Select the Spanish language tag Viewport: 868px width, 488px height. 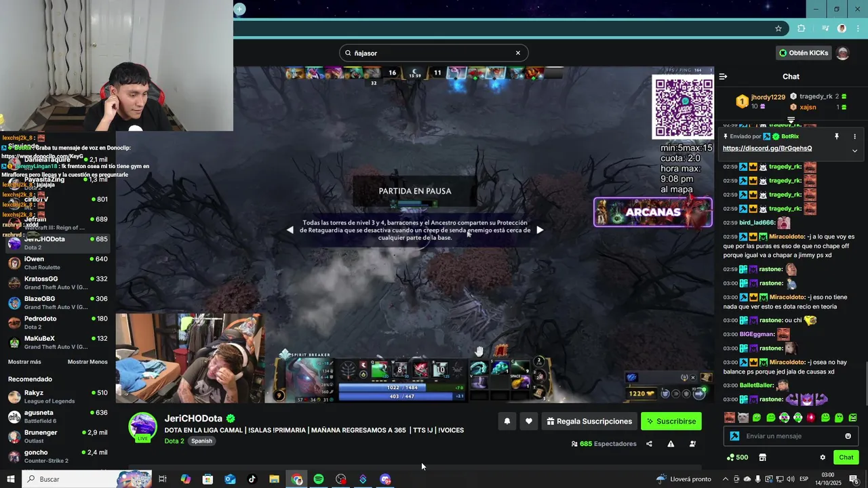coord(201,441)
